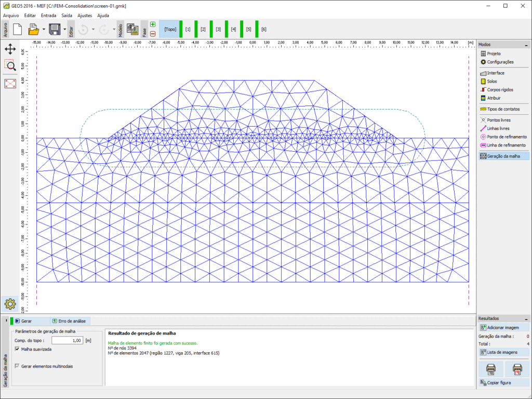Toggle the Malha suavizada checkbox
This screenshot has height=399, width=532.
point(17,349)
